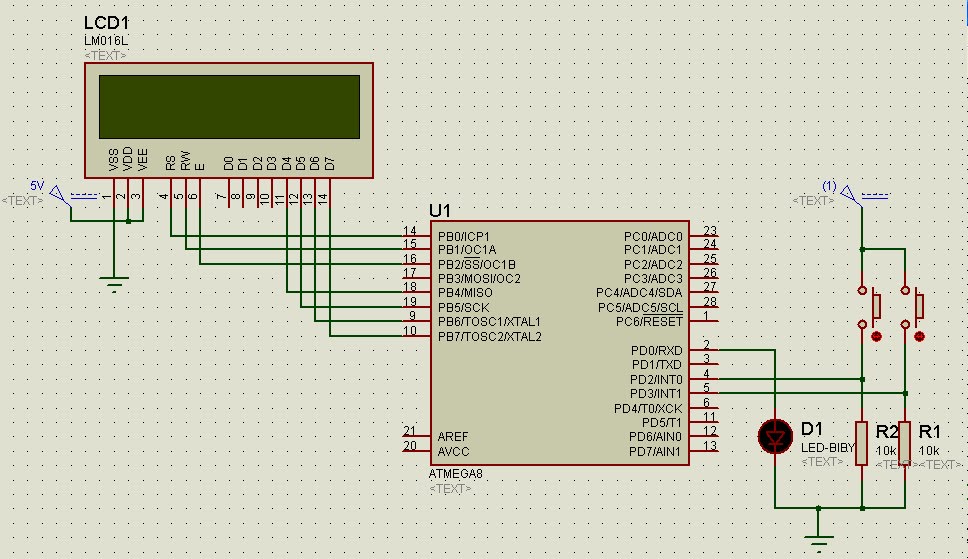Click the PB7/TOSC2/XTAL2 pin name

[490, 337]
